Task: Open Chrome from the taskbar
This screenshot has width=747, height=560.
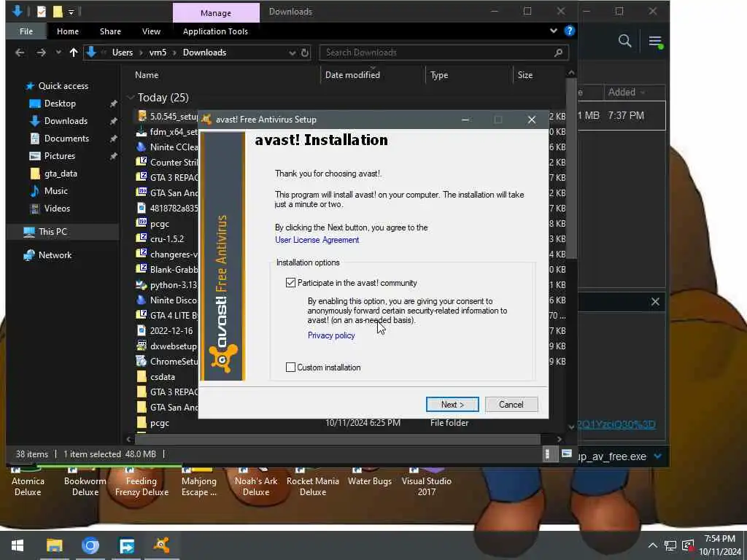Action: point(90,545)
